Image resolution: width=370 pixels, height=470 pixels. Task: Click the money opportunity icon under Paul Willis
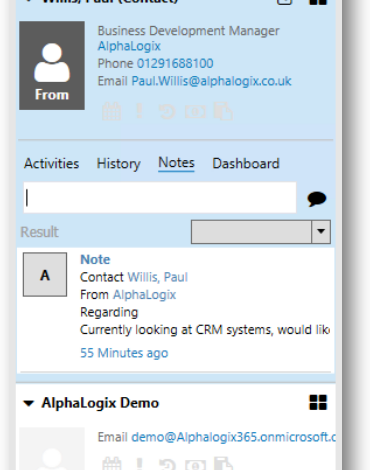pyautogui.click(x=196, y=112)
